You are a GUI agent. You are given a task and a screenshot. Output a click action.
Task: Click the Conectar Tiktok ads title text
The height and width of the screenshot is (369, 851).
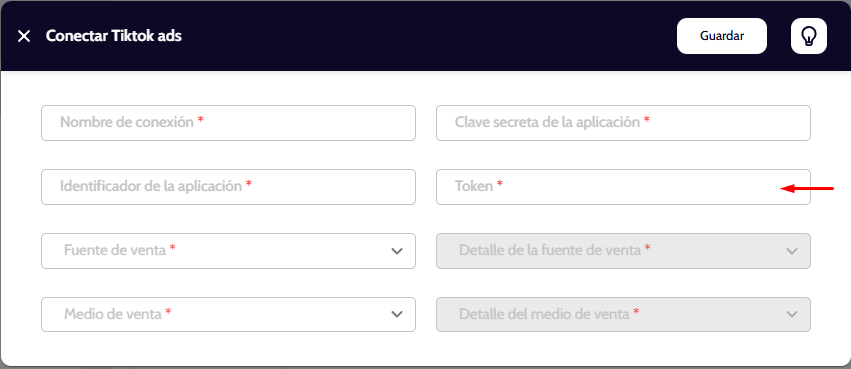pyautogui.click(x=113, y=36)
